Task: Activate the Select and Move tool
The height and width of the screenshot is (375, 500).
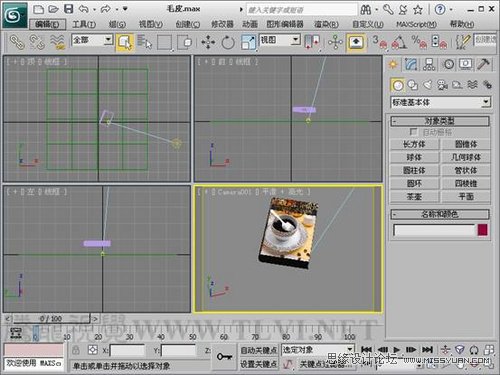Action: pos(208,43)
